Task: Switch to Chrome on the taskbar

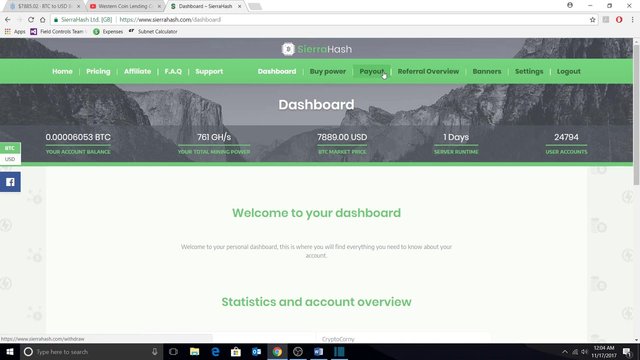Action: (x=277, y=351)
